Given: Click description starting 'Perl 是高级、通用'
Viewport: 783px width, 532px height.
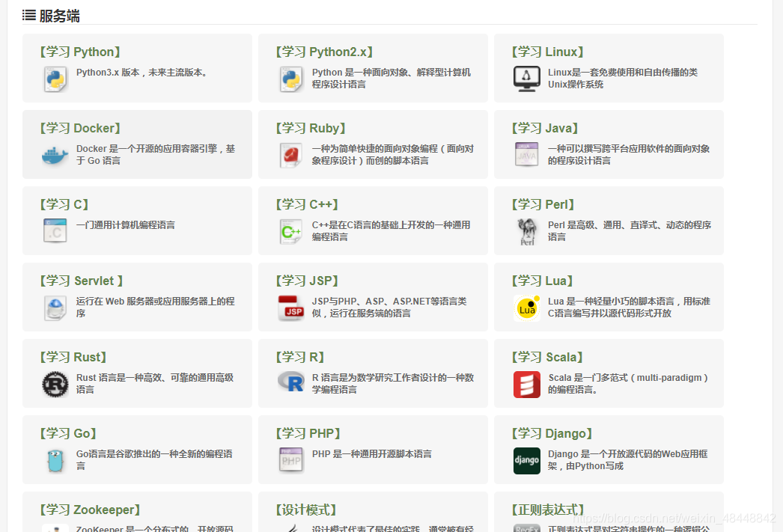Looking at the screenshot, I should (630, 231).
